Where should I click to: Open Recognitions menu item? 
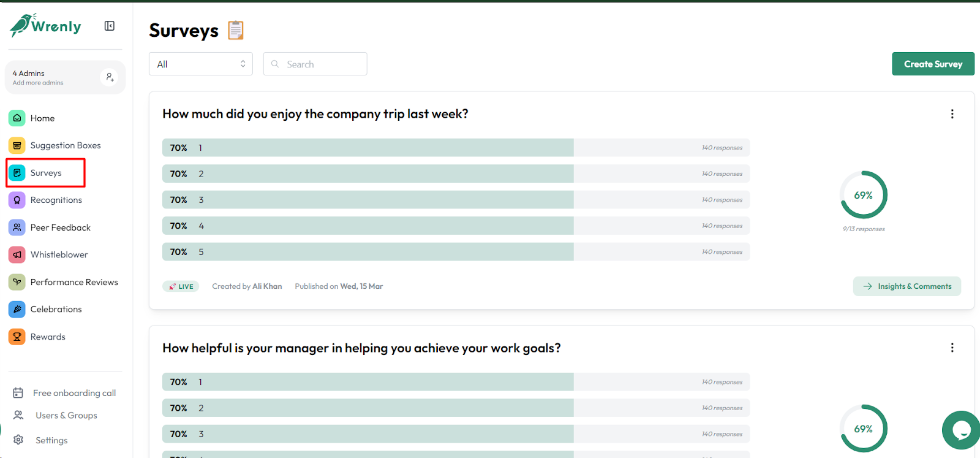point(56,200)
